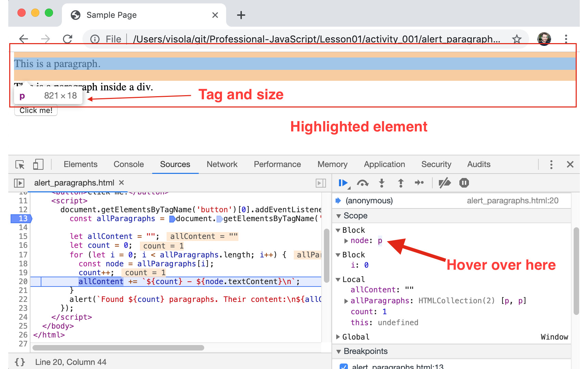This screenshot has height=369, width=588.
Task: Click the alert_paragraphs.html:20 source link
Action: point(512,201)
